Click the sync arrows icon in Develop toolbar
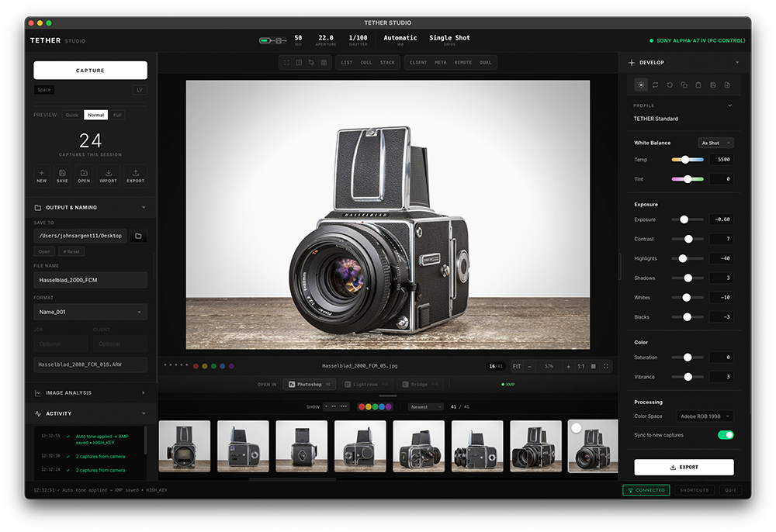Image resolution: width=776 pixels, height=532 pixels. click(x=655, y=85)
